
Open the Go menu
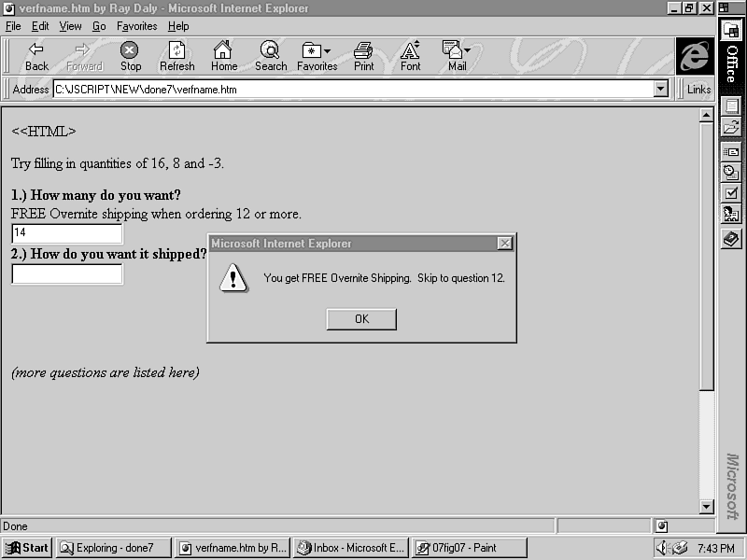pyautogui.click(x=99, y=26)
